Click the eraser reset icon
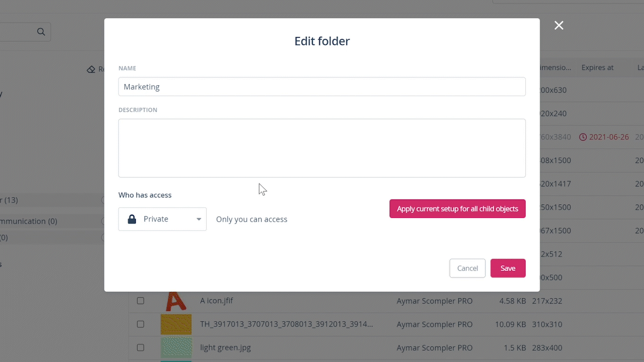This screenshot has width=644, height=362. (x=91, y=69)
